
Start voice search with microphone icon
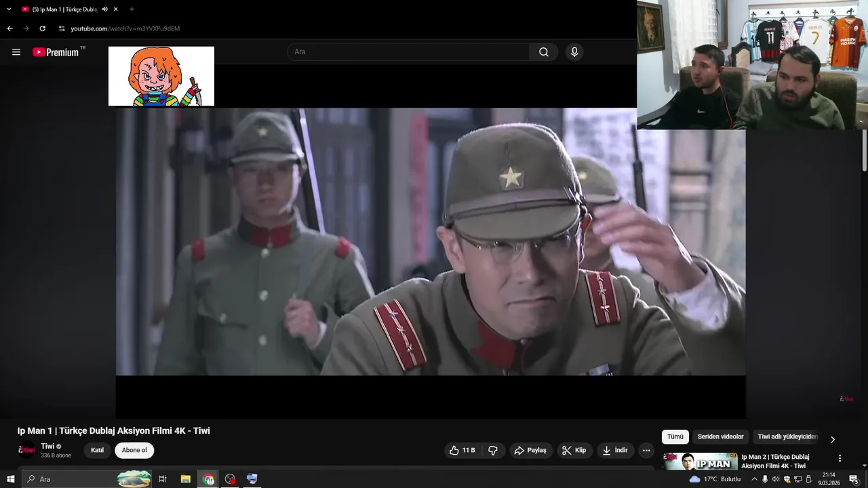[x=574, y=52]
